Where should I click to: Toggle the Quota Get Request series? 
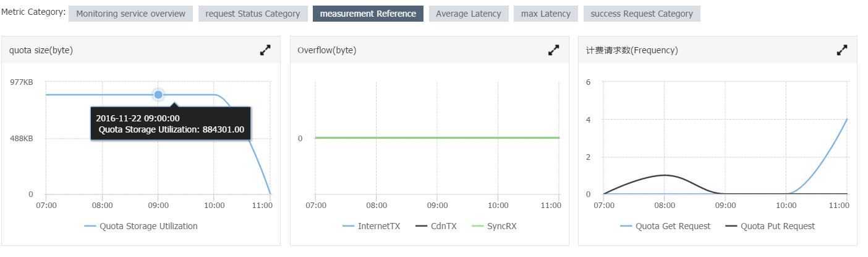coord(665,226)
